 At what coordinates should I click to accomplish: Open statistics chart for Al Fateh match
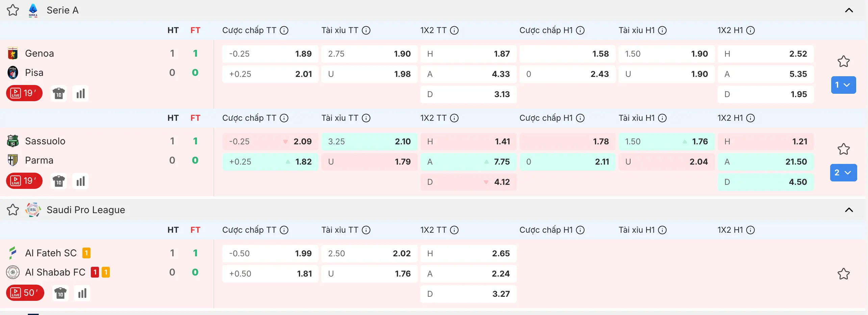(x=82, y=293)
